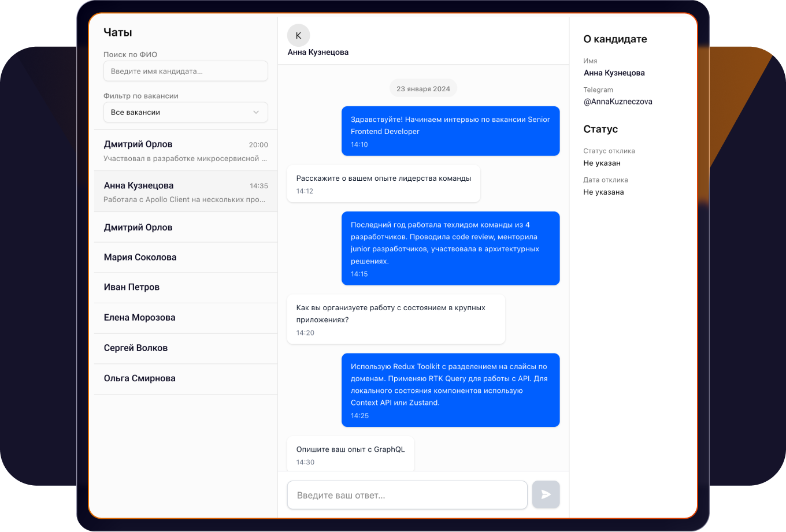Screen dimensions: 786x532
Task: Select the chat with Дмитрий Орлов at 20:00
Action: [185, 150]
